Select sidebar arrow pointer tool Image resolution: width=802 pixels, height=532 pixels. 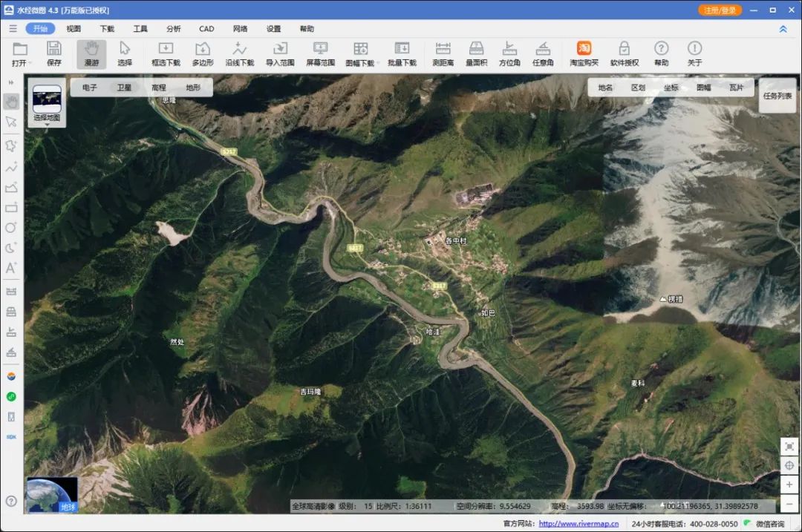coord(11,122)
